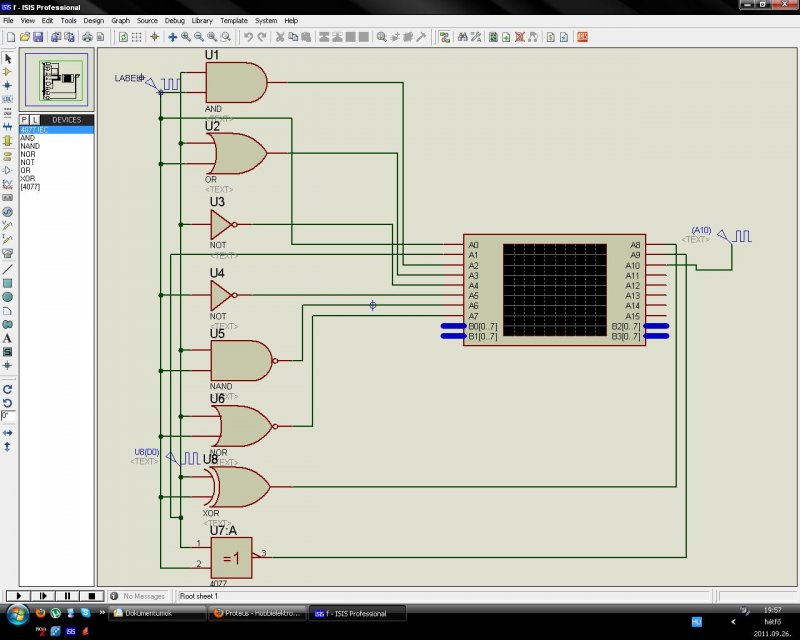Click the save design icon

38,37
